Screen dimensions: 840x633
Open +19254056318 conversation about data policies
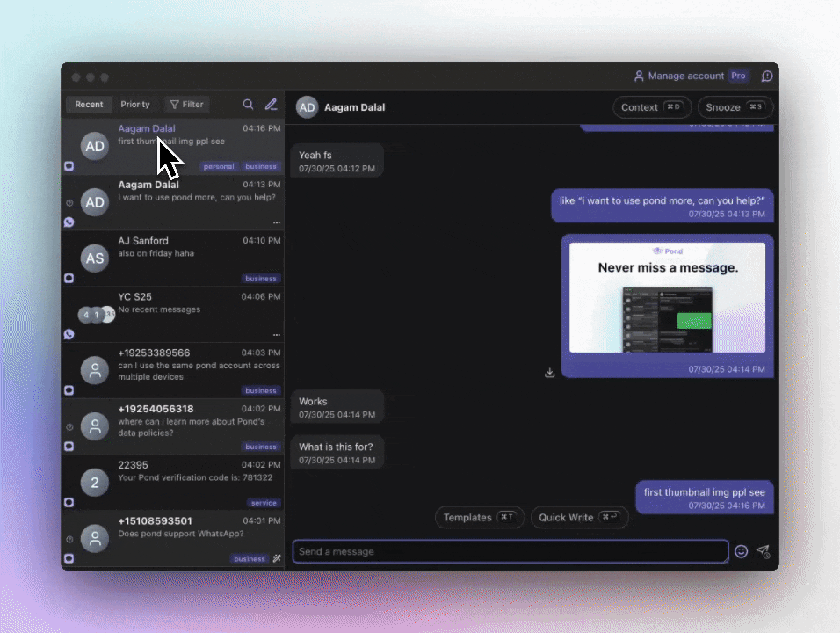172,426
